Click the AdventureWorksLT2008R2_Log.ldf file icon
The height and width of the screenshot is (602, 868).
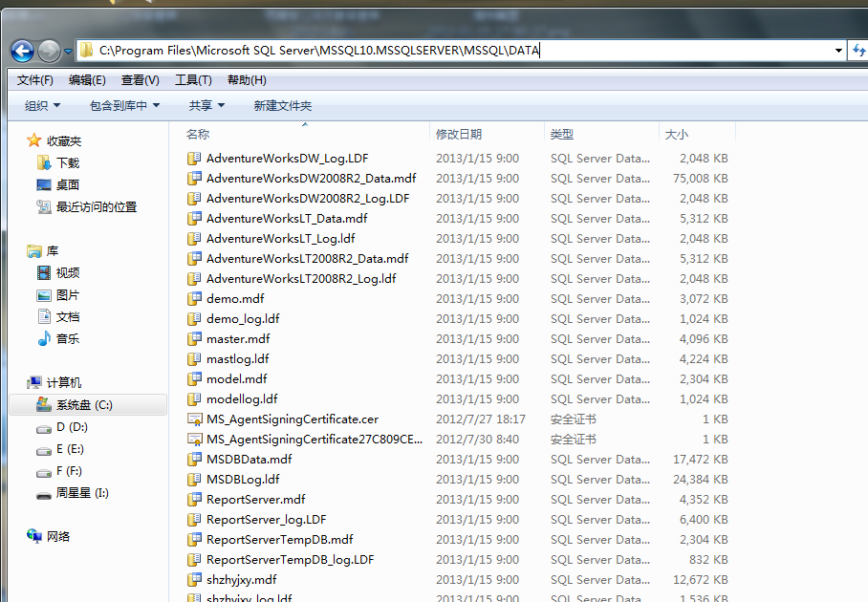[x=194, y=278]
